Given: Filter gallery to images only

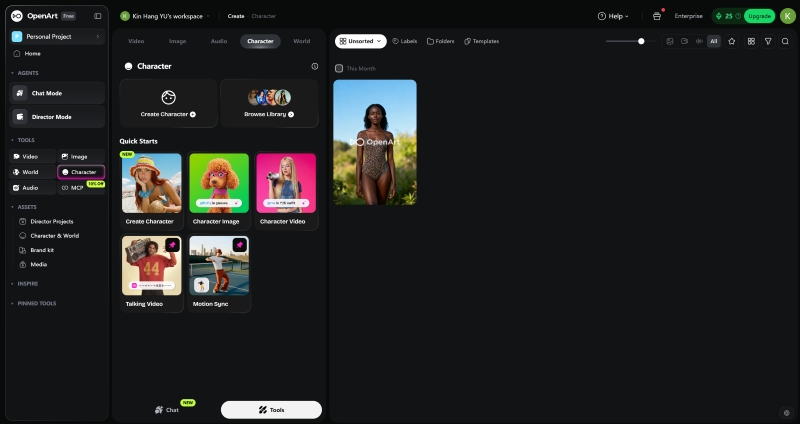Looking at the screenshot, I should click(670, 41).
